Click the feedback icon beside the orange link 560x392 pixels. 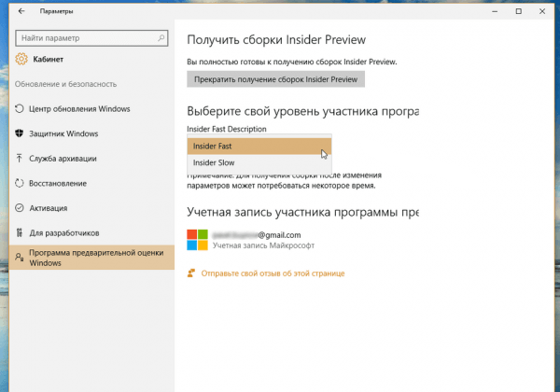[x=191, y=273]
